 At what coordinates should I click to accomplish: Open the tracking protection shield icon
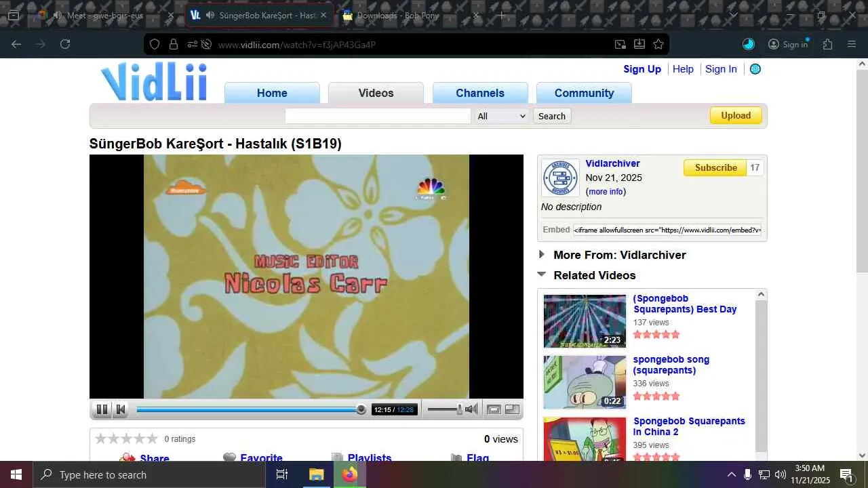pos(155,44)
